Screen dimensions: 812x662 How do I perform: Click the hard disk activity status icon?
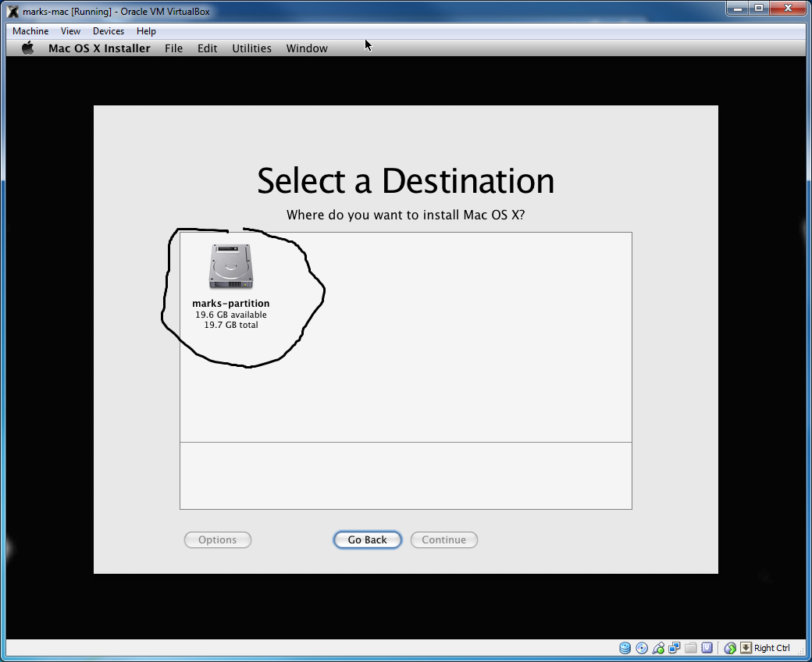coord(625,648)
